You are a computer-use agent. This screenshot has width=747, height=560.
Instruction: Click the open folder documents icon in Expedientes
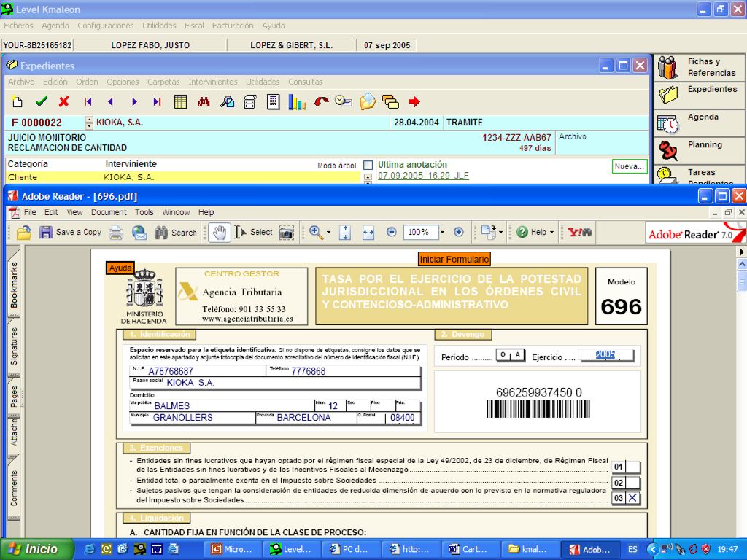point(368,101)
